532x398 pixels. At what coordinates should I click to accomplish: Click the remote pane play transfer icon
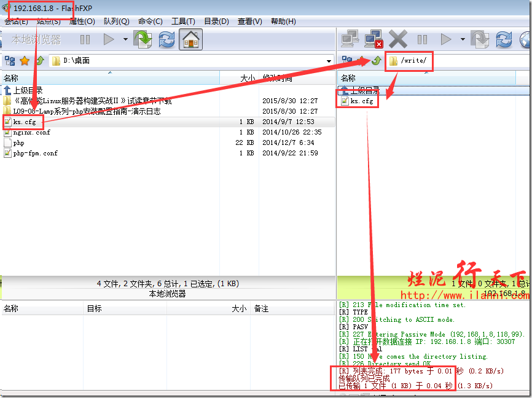pyautogui.click(x=446, y=39)
